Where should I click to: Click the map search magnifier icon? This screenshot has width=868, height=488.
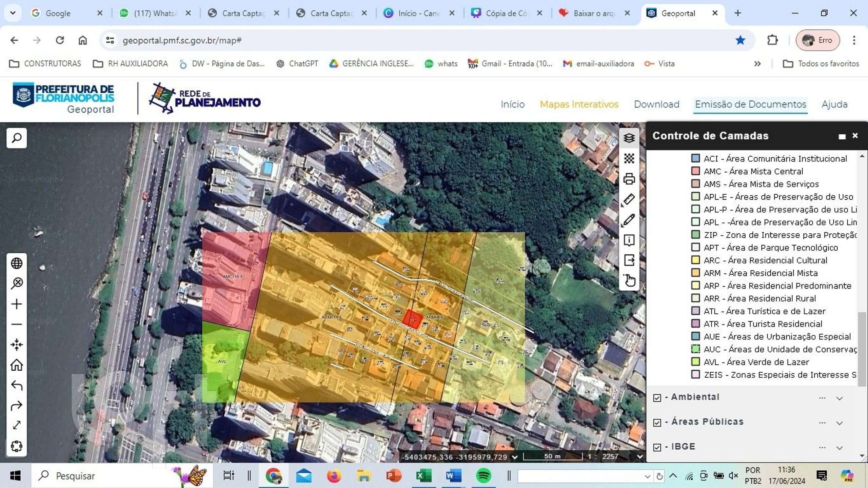pyautogui.click(x=17, y=138)
